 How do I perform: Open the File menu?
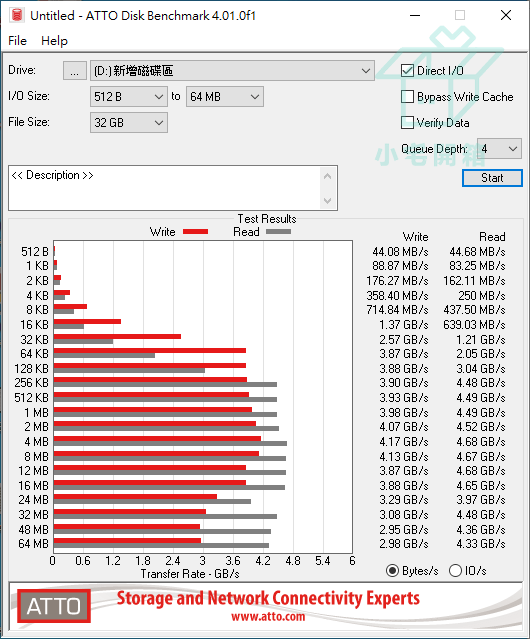pyautogui.click(x=18, y=41)
